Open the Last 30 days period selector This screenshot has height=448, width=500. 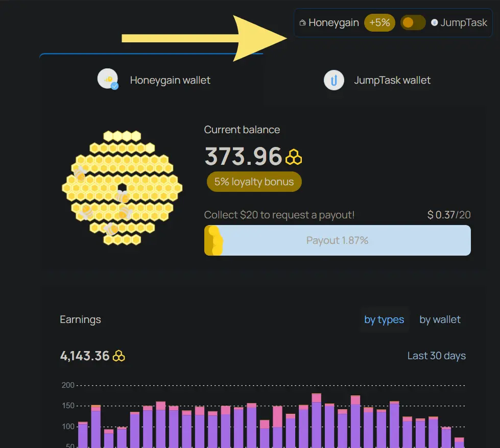[x=436, y=356]
